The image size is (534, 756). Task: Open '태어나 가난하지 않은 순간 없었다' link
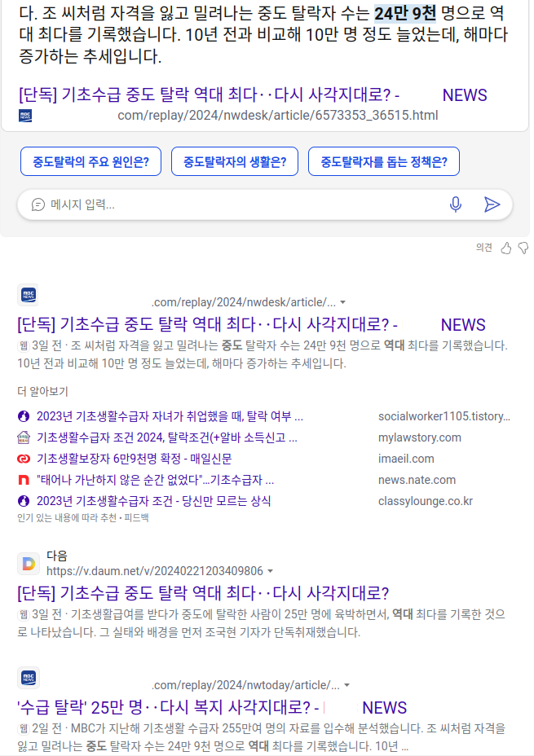click(x=156, y=480)
